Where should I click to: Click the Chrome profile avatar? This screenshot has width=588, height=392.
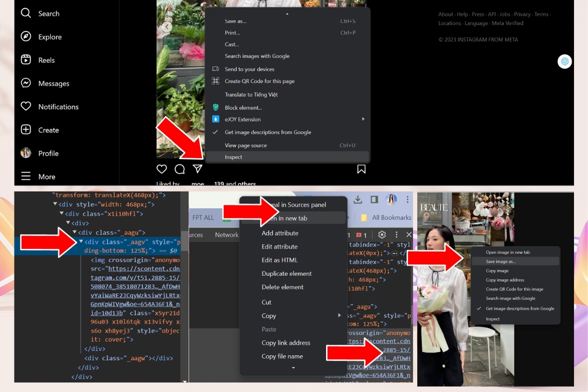pyautogui.click(x=391, y=200)
